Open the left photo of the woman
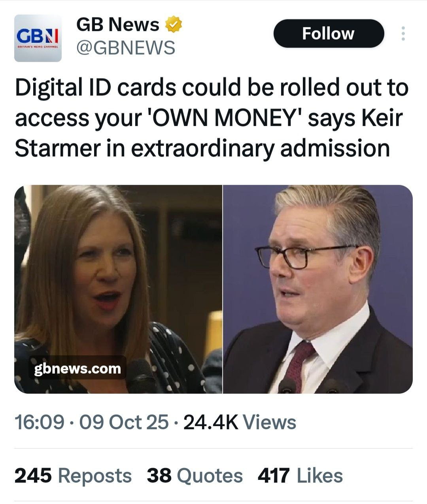 tap(118, 289)
